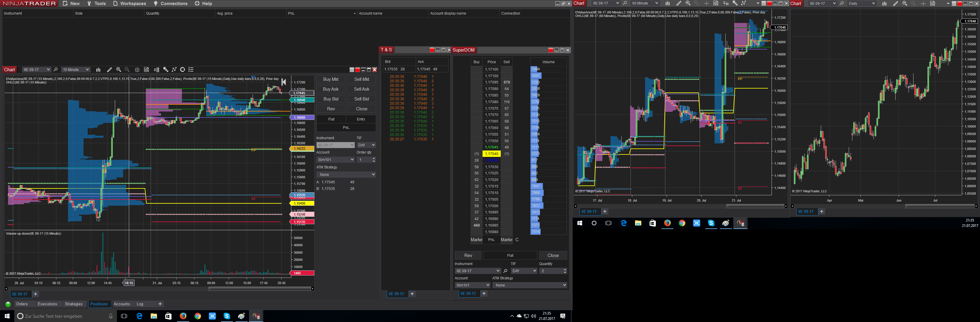This screenshot has height=322, width=980.
Task: Zoom in on the Daily chart
Action: coord(905,3)
